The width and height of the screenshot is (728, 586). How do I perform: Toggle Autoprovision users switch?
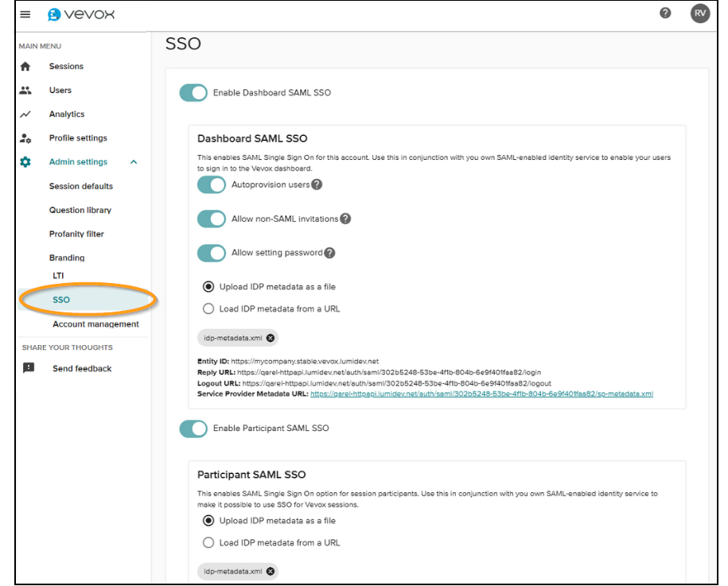click(212, 184)
